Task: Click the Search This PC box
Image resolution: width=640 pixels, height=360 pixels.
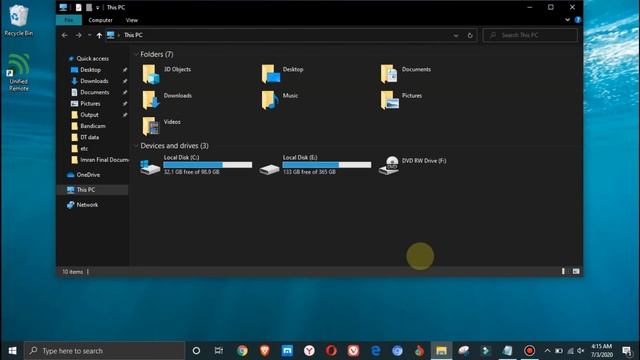Action: (x=530, y=35)
